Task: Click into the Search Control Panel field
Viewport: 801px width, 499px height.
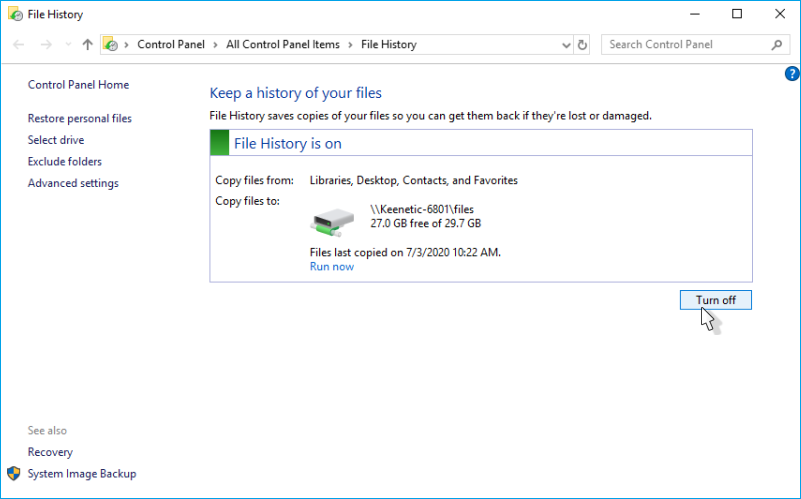Action: tap(685, 45)
